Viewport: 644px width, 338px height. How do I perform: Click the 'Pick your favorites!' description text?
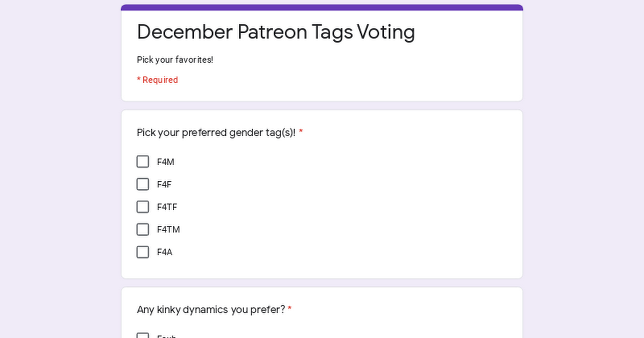pos(175,60)
